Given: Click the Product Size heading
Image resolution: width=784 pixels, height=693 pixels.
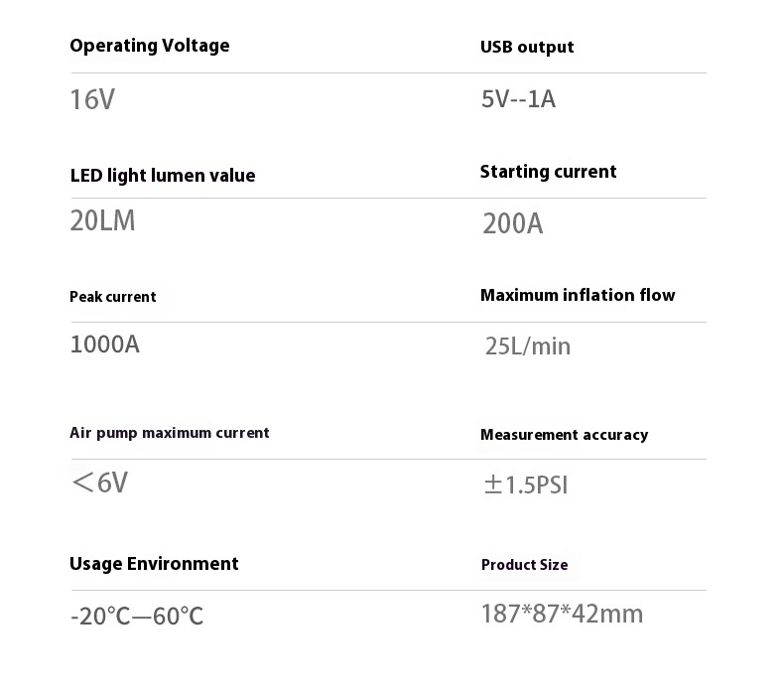Looking at the screenshot, I should (524, 565).
